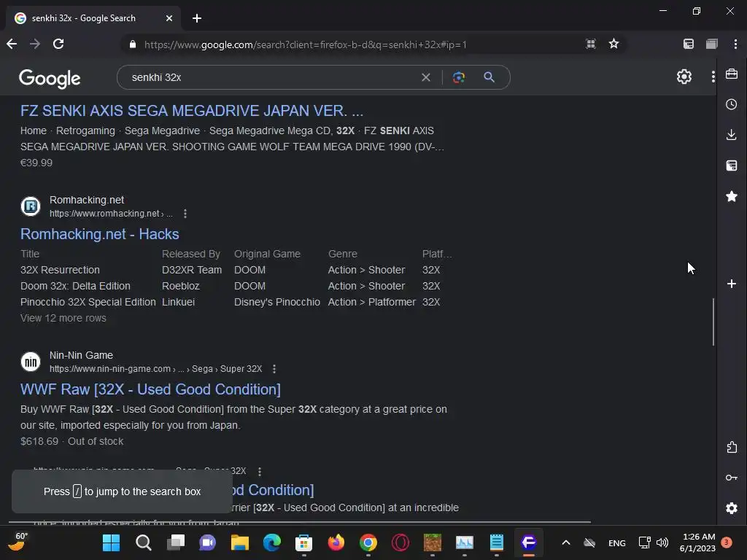The width and height of the screenshot is (747, 560).
Task: Open Task View on the taskbar
Action: pyautogui.click(x=176, y=542)
